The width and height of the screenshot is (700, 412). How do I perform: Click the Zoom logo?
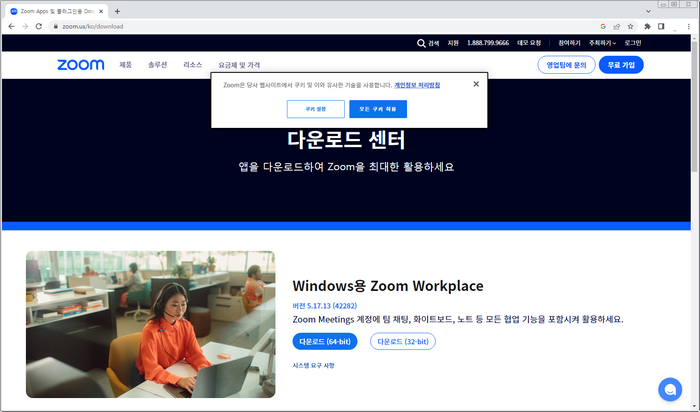point(81,65)
